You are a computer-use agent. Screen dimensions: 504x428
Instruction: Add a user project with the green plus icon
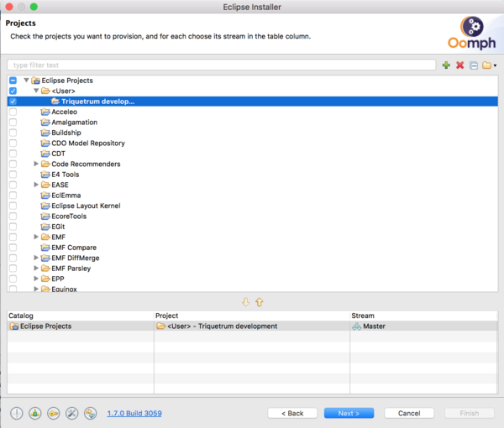tap(446, 65)
